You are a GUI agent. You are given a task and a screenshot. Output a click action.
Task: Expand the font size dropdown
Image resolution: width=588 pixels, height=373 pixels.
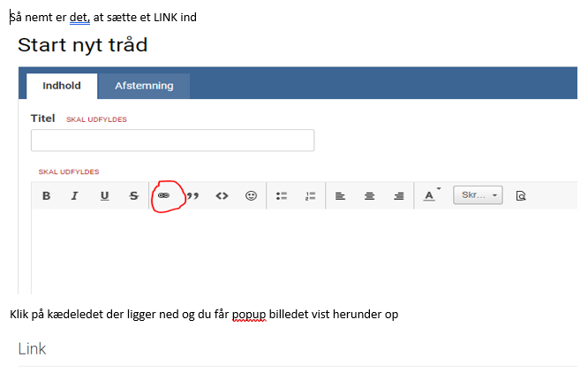coord(478,195)
